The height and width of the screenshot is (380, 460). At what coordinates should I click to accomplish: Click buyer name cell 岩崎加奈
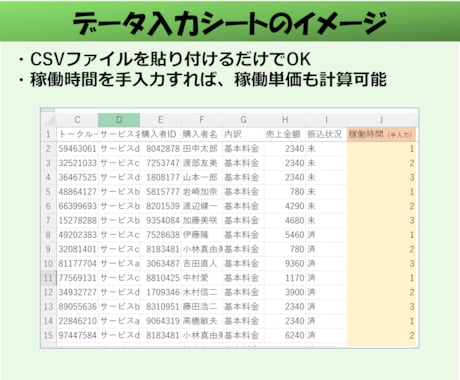pos(202,192)
